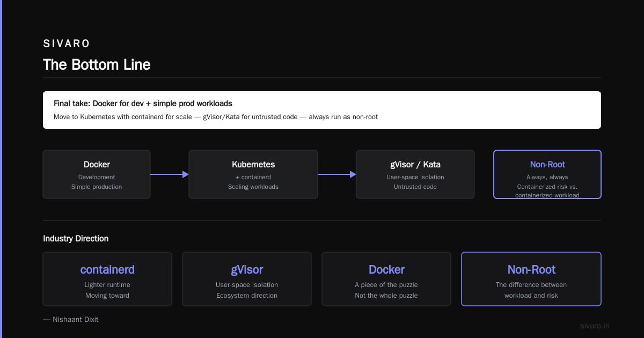Select the large Non-Root card title
This screenshot has height=338, width=644.
point(531,269)
